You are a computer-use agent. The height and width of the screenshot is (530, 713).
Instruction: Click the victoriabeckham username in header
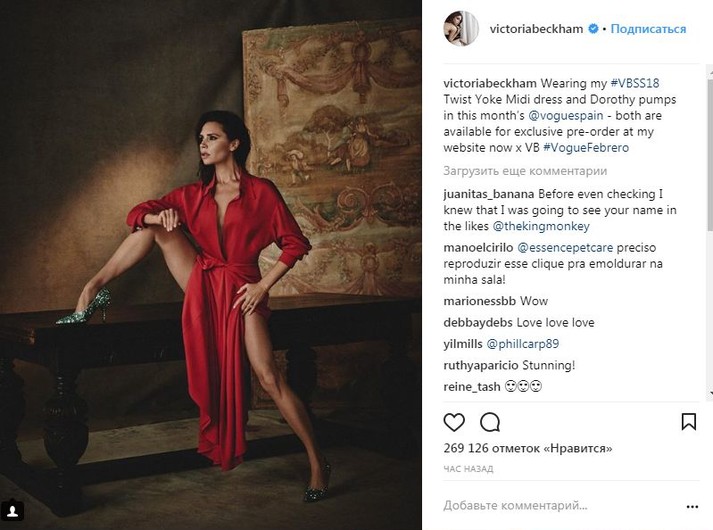click(x=536, y=29)
